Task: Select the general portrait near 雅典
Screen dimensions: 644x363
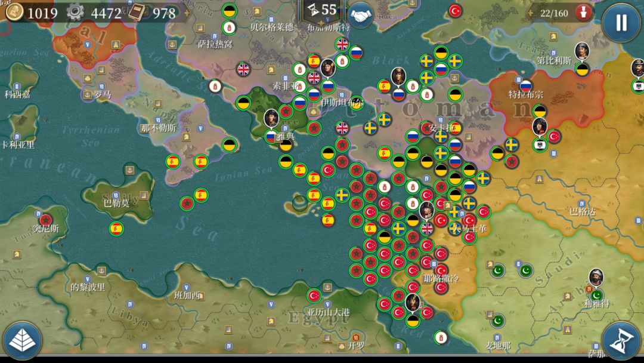Action: tap(271, 119)
